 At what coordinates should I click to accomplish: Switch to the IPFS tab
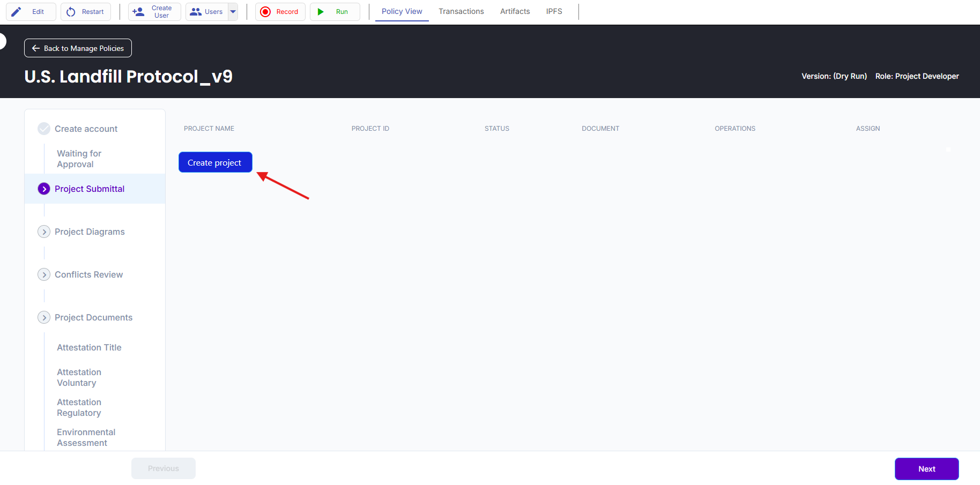pyautogui.click(x=554, y=11)
